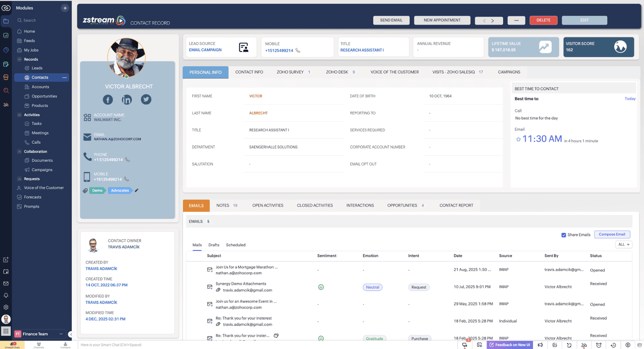Collapse the Activities sidebar group
This screenshot has height=349, width=644.
point(19,115)
